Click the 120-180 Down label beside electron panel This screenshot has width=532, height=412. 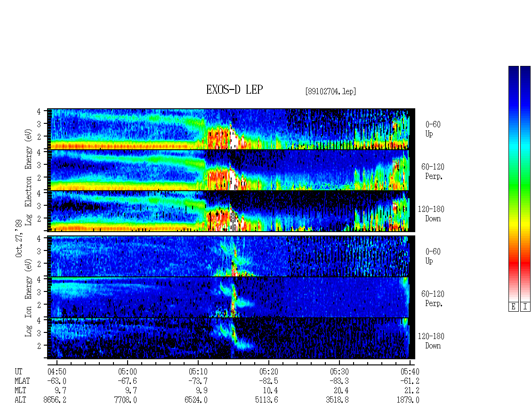point(431,214)
